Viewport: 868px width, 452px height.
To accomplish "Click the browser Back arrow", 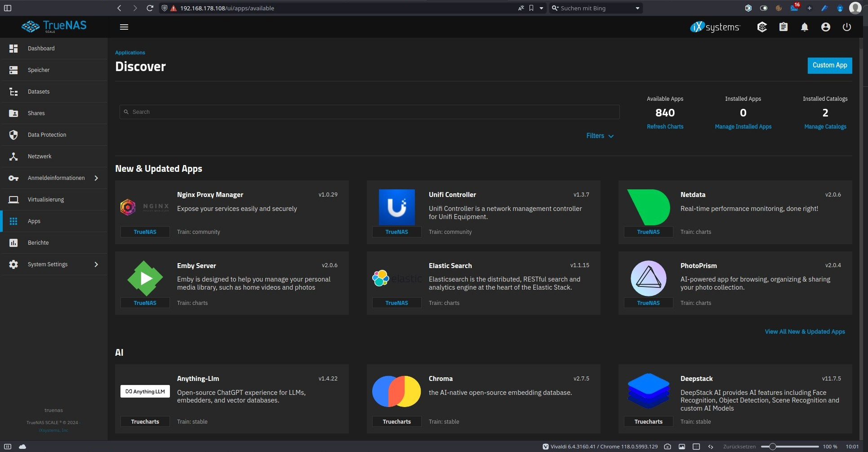I will (x=119, y=8).
